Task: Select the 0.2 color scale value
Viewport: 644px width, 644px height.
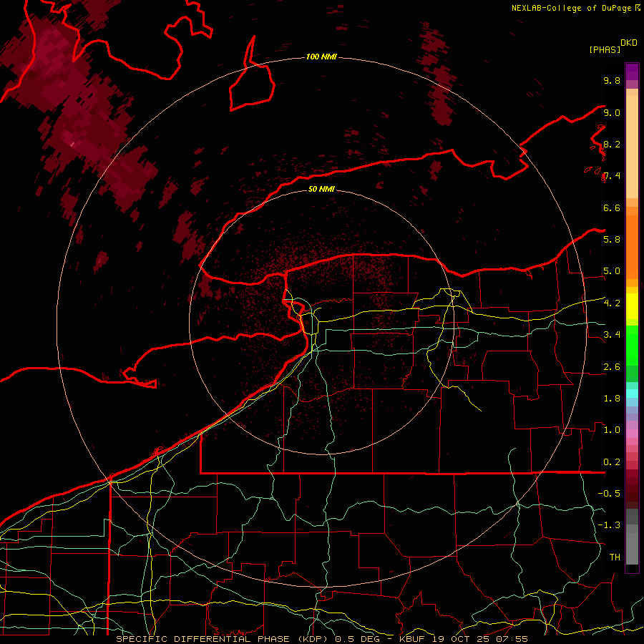Action: (612, 462)
